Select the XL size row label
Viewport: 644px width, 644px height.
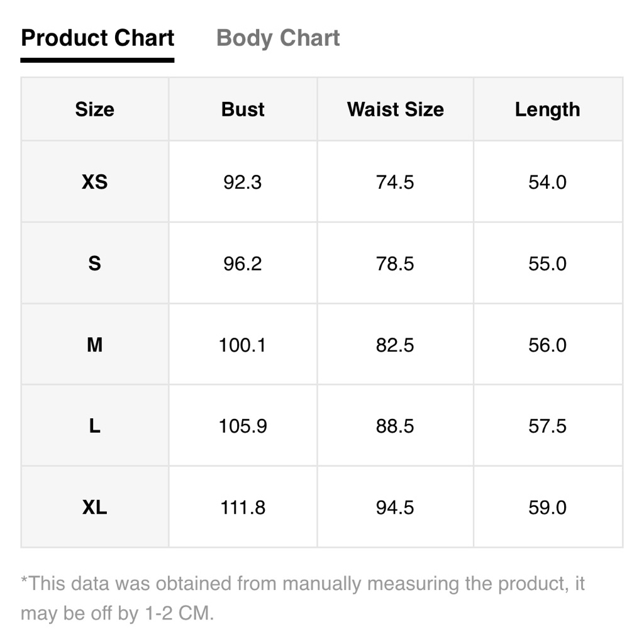click(95, 508)
